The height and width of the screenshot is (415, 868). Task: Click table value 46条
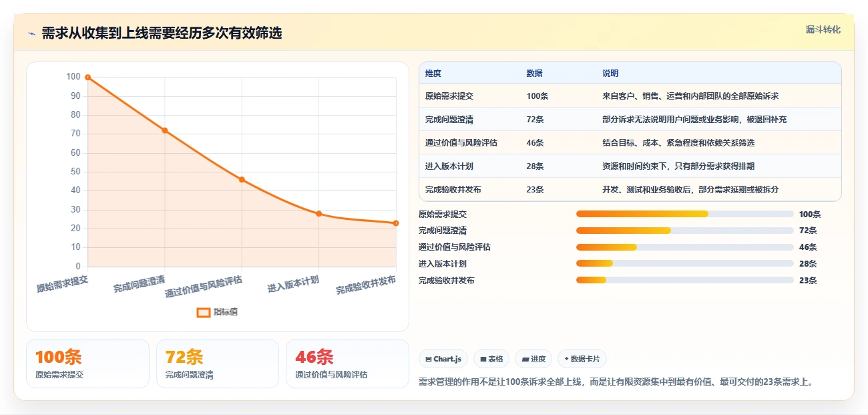tap(535, 143)
